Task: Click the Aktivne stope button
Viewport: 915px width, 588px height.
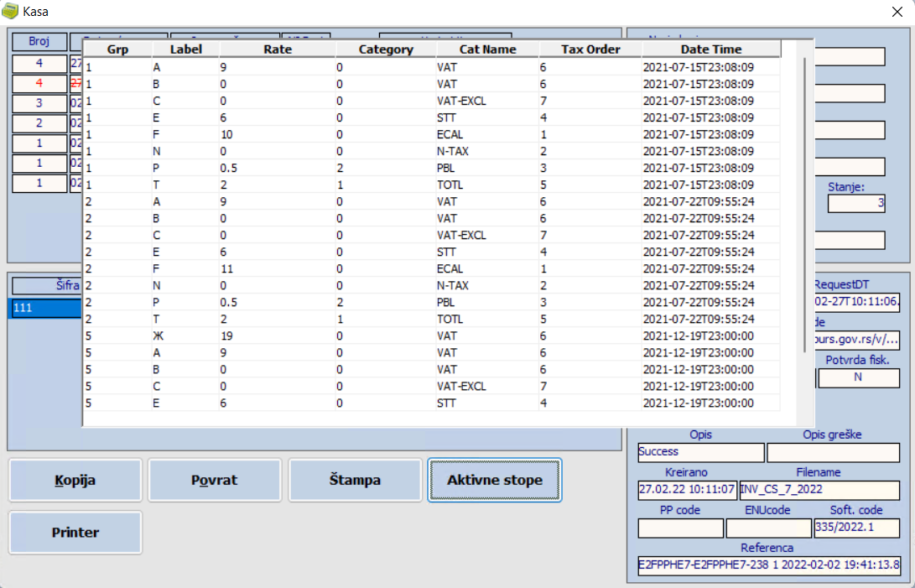Action: click(x=495, y=480)
